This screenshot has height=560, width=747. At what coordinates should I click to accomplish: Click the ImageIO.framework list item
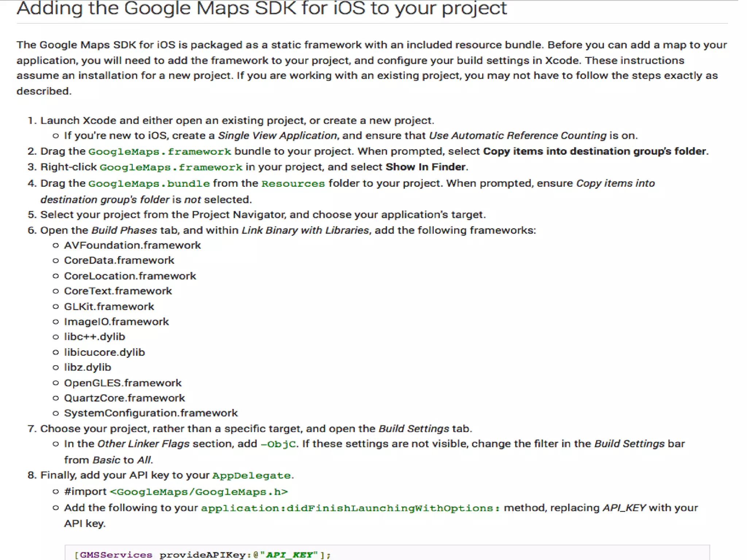[116, 322]
